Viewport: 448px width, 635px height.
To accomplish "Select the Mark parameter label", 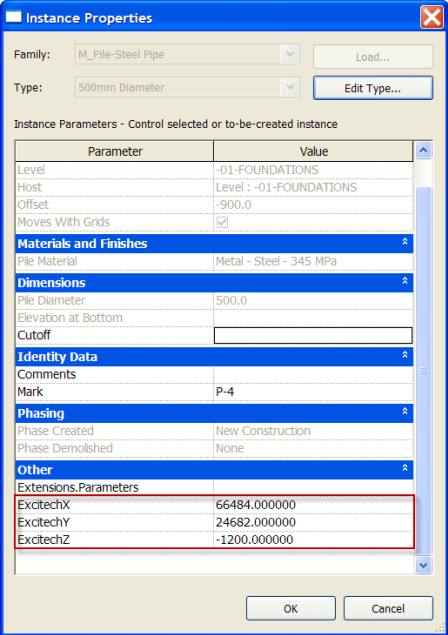I will (30, 392).
